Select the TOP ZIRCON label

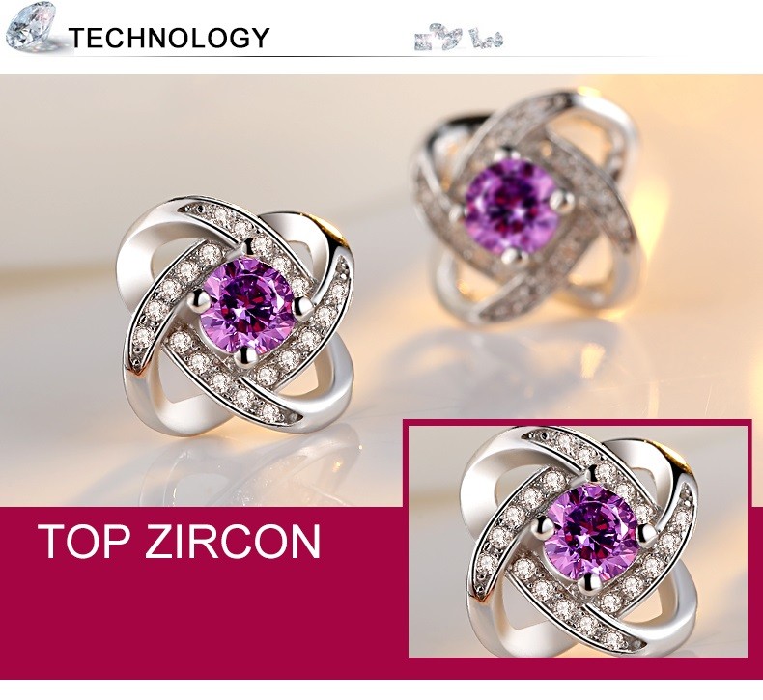(180, 542)
